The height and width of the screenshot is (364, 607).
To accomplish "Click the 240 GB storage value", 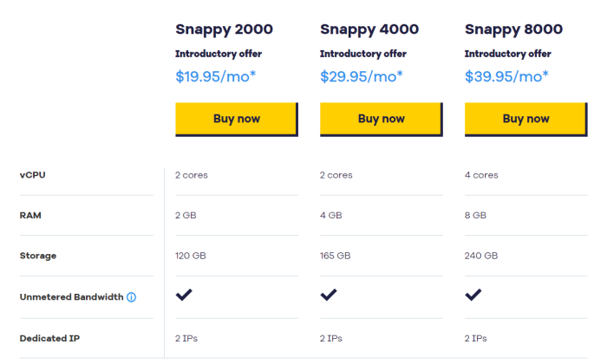I will [x=481, y=256].
